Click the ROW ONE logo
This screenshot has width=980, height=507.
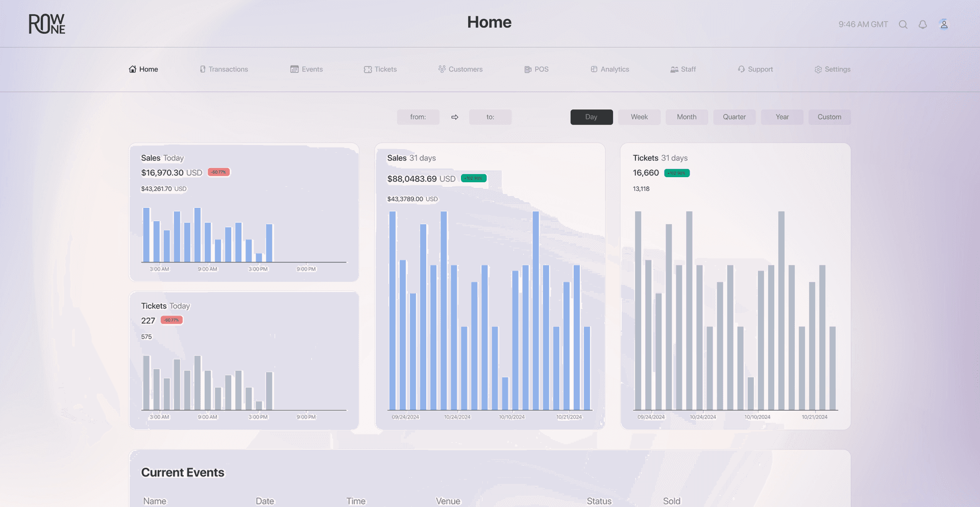click(47, 24)
